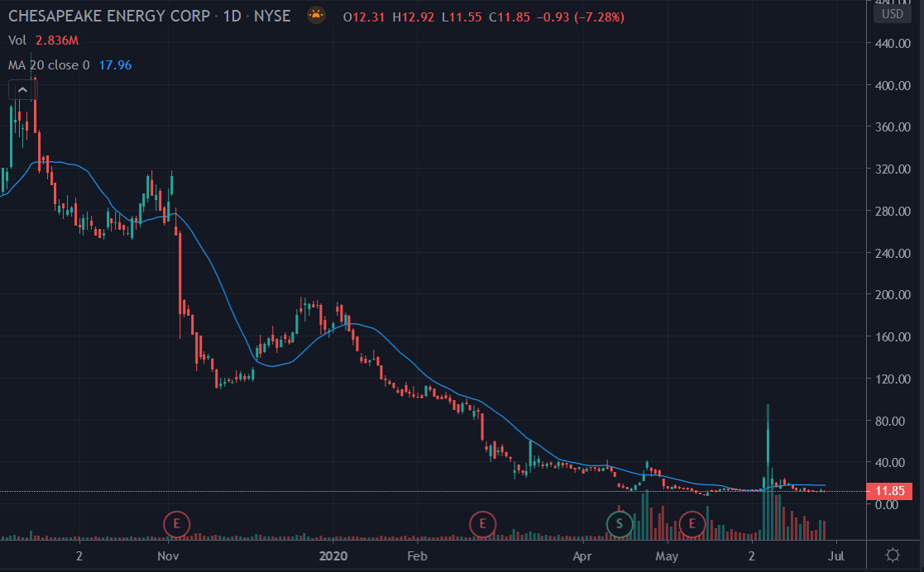Click the blue 17.96 moving average value
This screenshot has height=572, width=924.
[115, 64]
